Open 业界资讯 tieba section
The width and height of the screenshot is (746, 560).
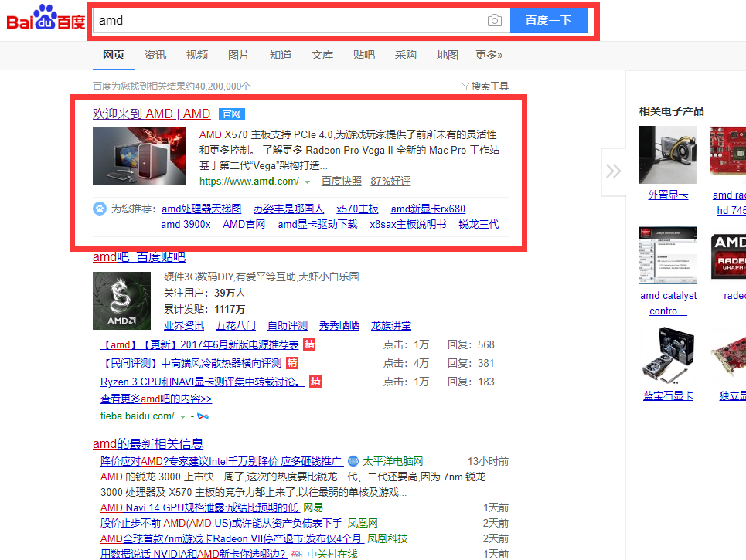tap(184, 326)
